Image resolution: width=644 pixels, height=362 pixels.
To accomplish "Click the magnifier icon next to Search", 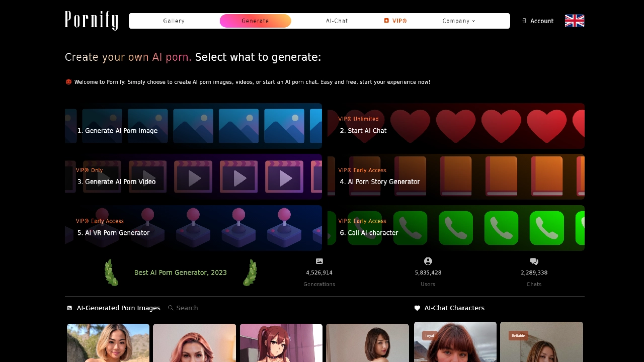I will pos(171,308).
